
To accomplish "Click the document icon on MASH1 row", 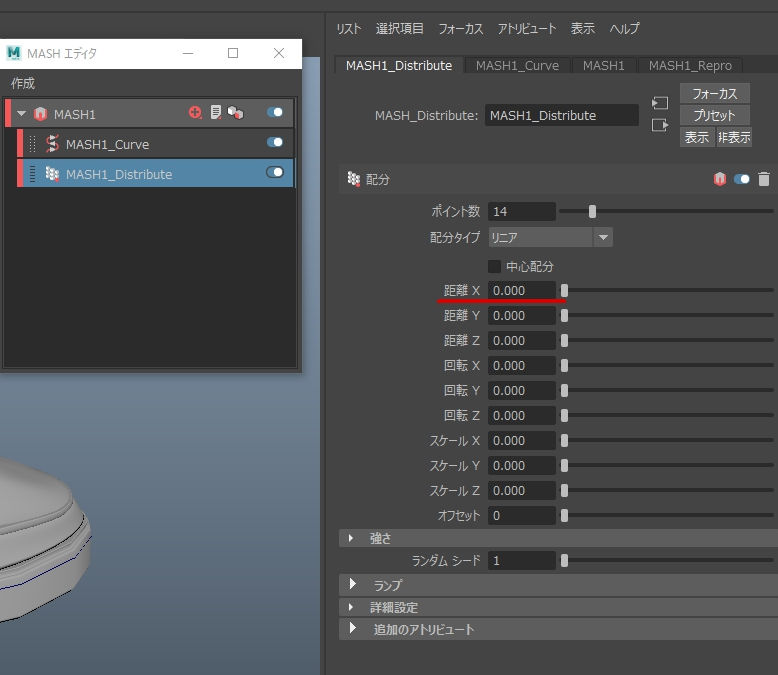I will point(215,113).
